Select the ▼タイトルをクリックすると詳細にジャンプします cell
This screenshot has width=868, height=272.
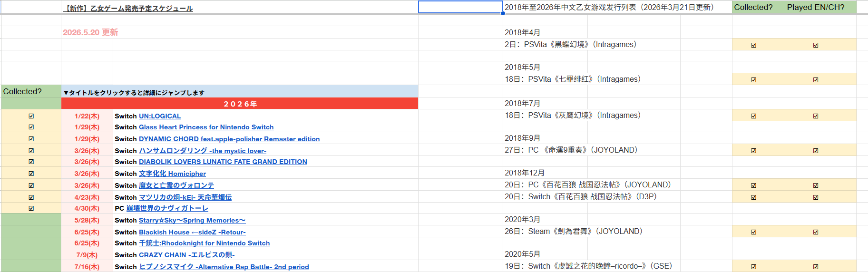point(240,92)
